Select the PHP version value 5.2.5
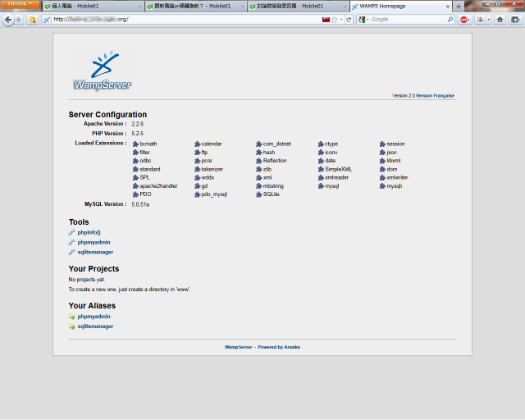 click(138, 134)
